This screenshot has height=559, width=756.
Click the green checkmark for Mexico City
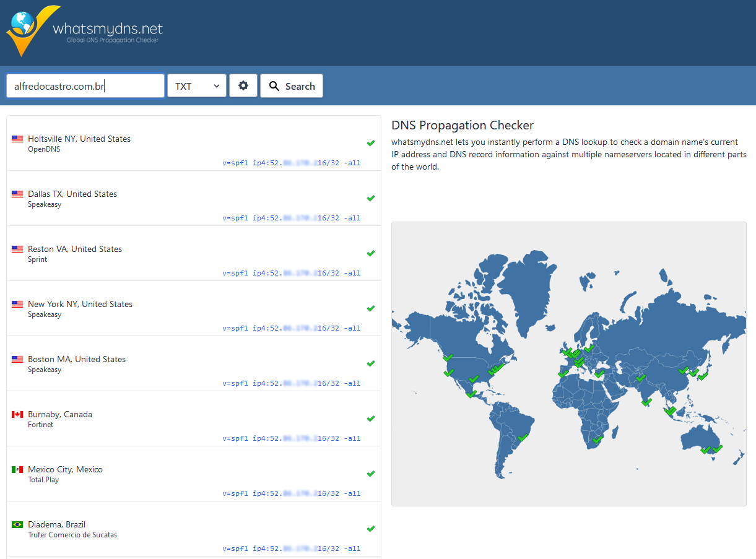[371, 474]
